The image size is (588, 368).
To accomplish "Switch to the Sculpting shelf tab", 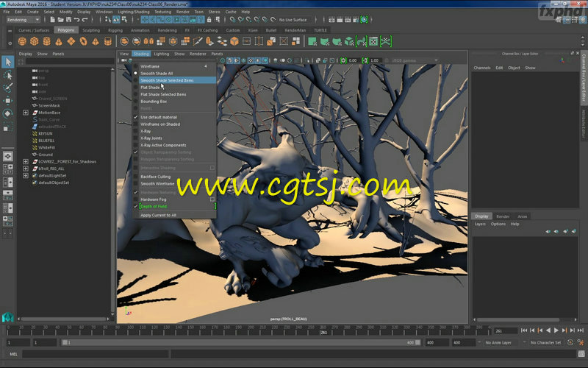I will 91,30.
